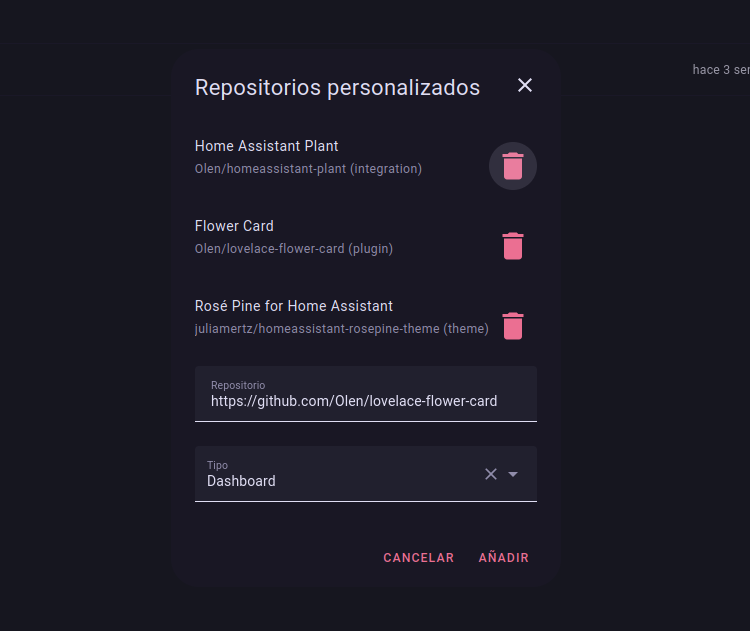Click AÑADIR to add the repository

503,558
